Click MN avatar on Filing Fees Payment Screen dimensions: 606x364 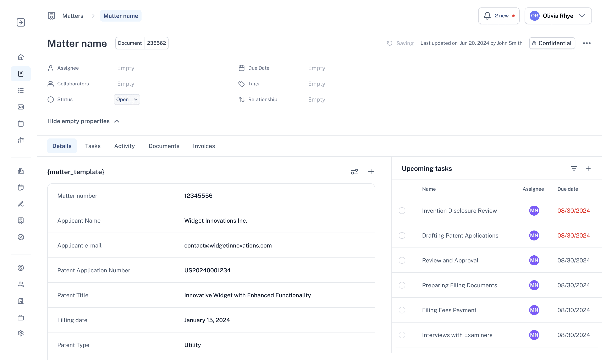tap(534, 310)
